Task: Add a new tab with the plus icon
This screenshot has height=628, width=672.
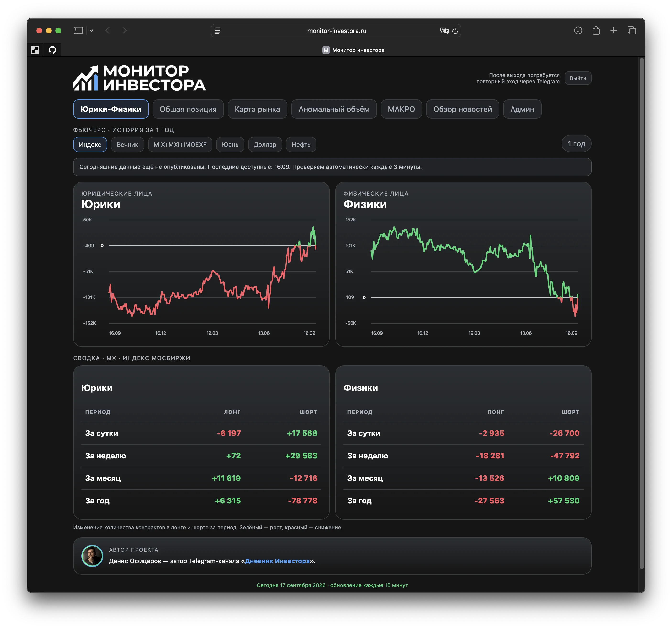Action: (613, 30)
